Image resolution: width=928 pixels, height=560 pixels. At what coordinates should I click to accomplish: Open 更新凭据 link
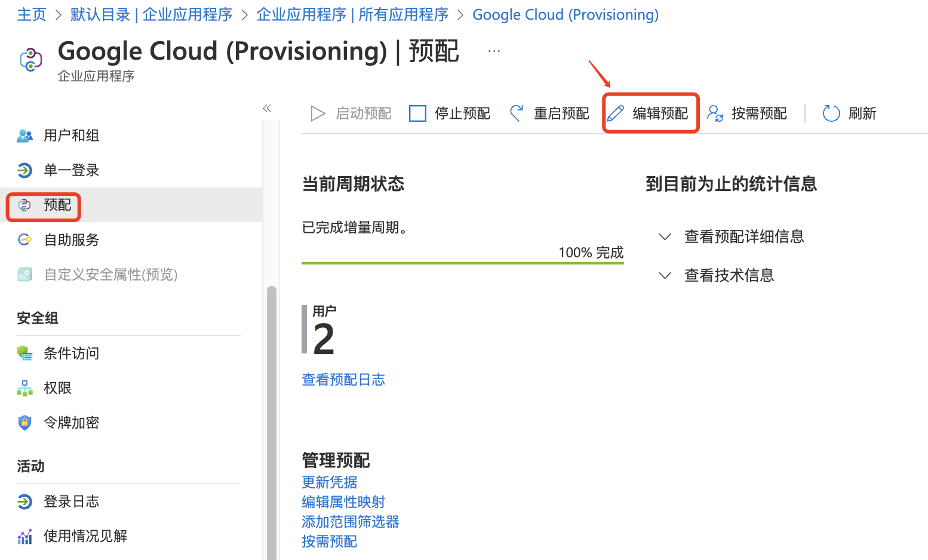(x=330, y=482)
